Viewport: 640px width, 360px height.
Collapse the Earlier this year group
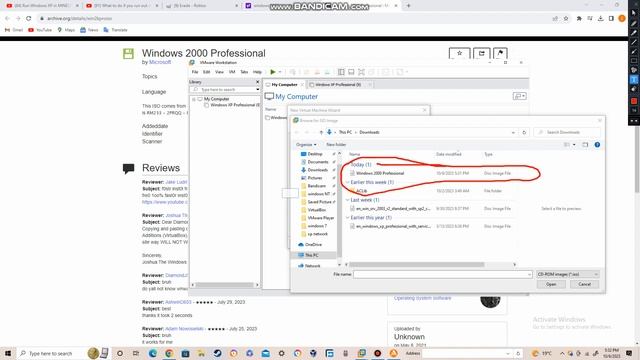pos(347,218)
